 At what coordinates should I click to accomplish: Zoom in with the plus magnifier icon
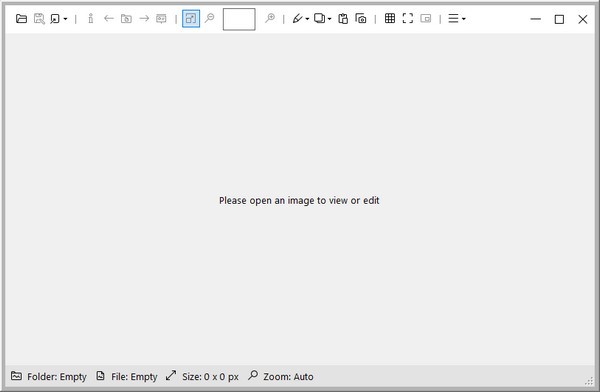[x=270, y=18]
